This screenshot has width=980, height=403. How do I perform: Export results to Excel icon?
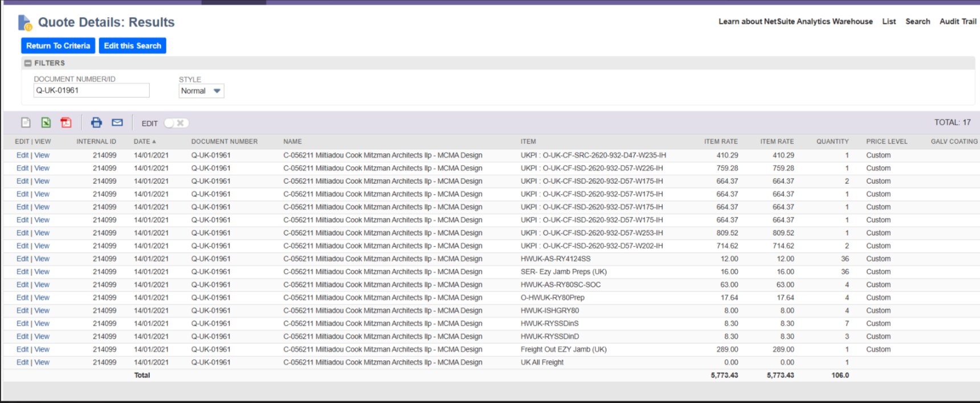pyautogui.click(x=46, y=122)
